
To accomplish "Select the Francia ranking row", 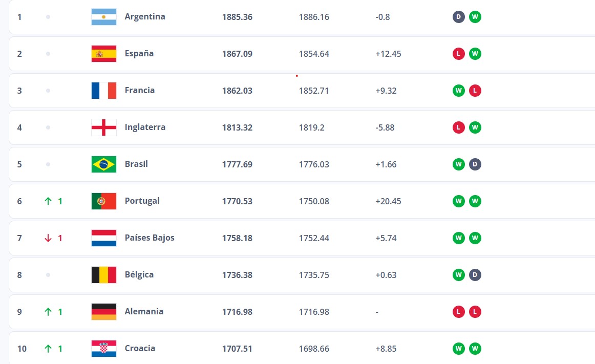I will (x=302, y=90).
